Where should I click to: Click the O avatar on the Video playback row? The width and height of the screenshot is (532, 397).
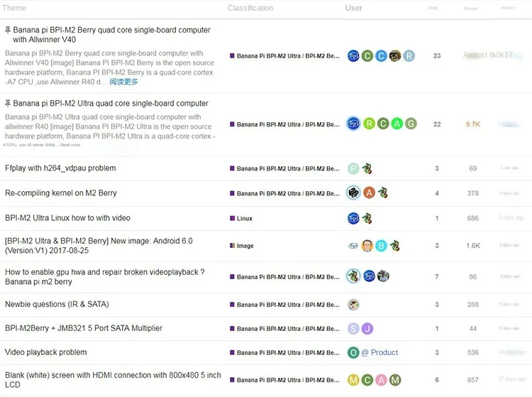click(x=353, y=352)
